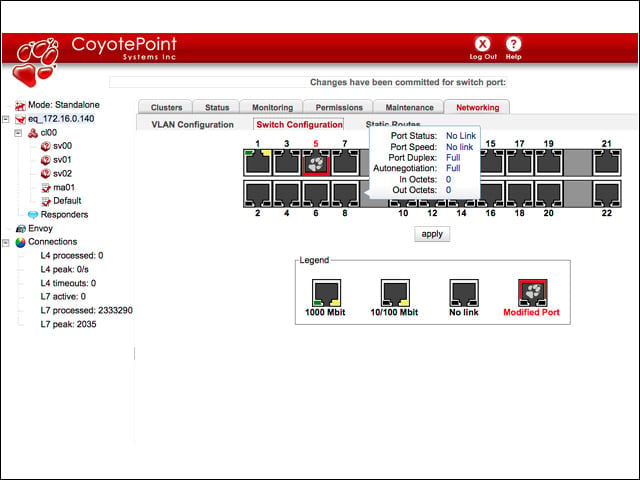Open the Clusters tab
The image size is (640, 480).
click(166, 107)
